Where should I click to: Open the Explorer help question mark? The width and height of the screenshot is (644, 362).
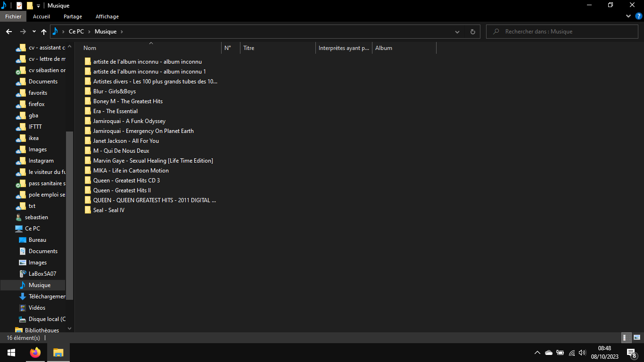click(x=639, y=16)
